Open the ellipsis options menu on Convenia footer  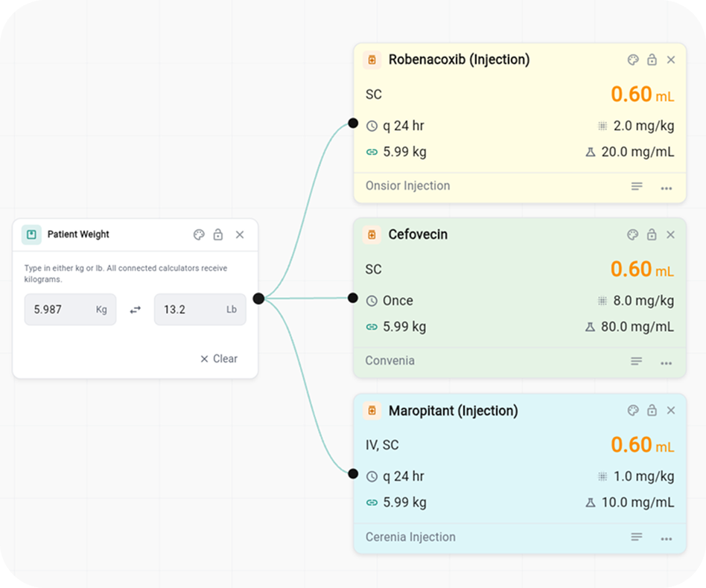pos(666,362)
